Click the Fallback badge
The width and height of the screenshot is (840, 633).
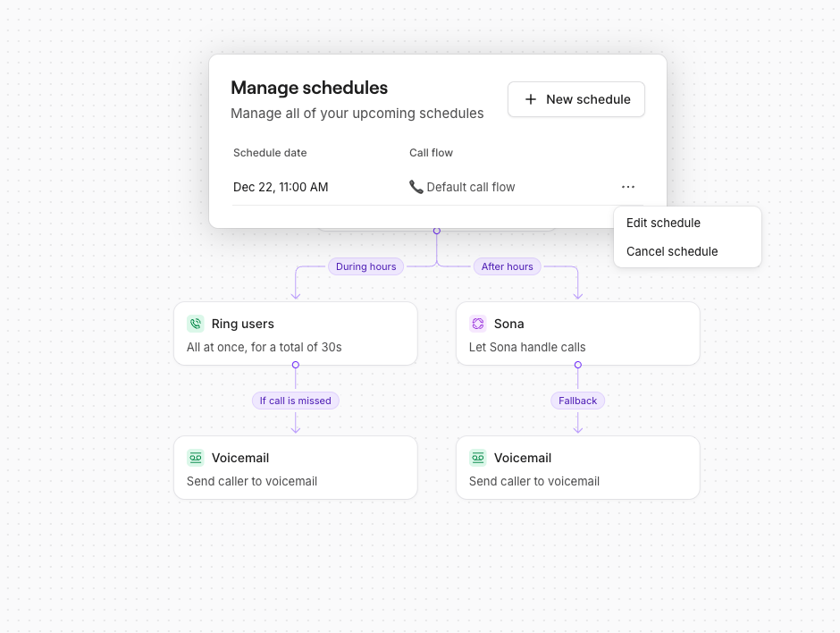[x=577, y=401]
